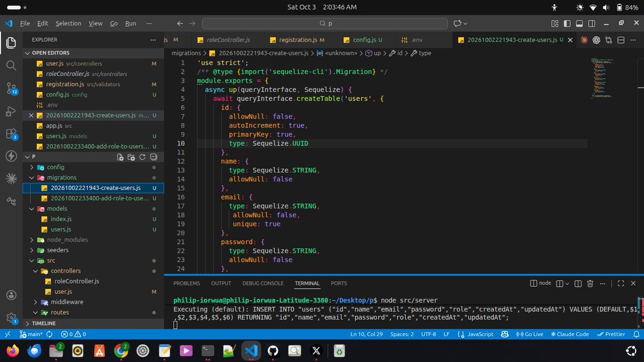
Task: Open the Extensions view in activity bar
Action: click(11, 134)
